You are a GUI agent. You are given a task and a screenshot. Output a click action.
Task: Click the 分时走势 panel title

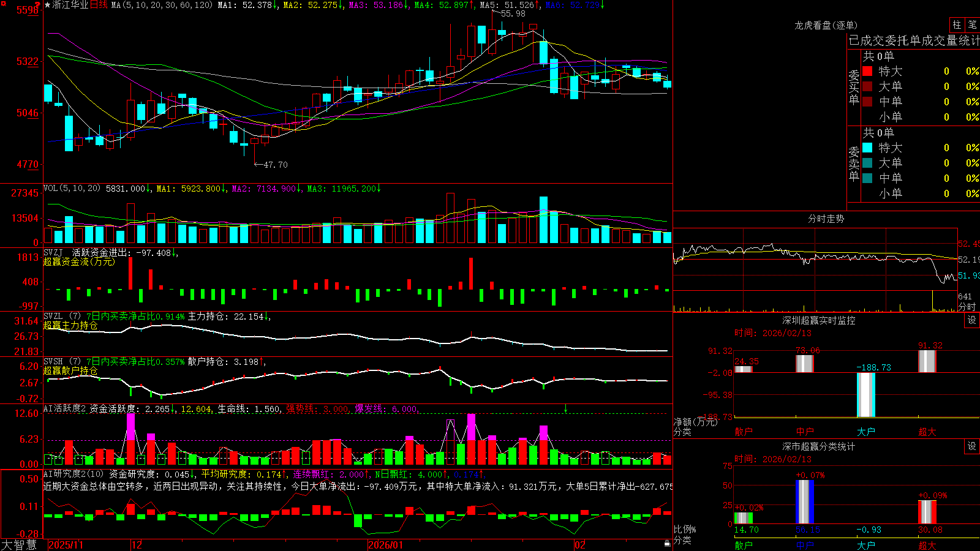point(826,219)
